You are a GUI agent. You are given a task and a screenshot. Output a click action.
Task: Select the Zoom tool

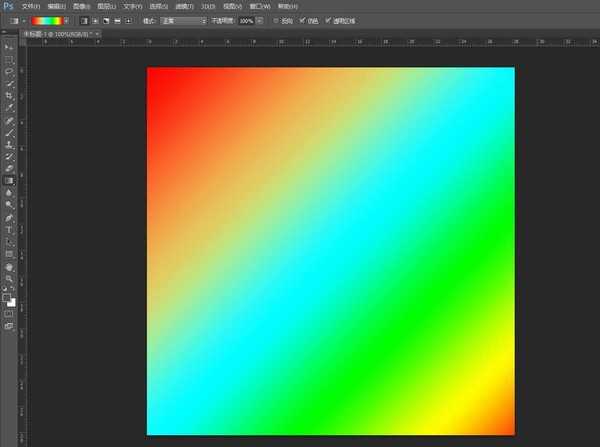point(9,278)
